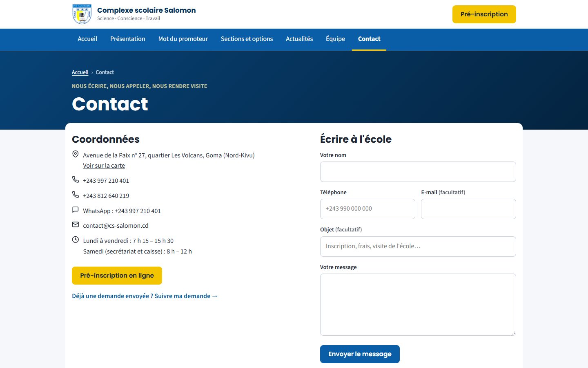Grab the message textarea resize handle
The height and width of the screenshot is (368, 588).
click(513, 333)
